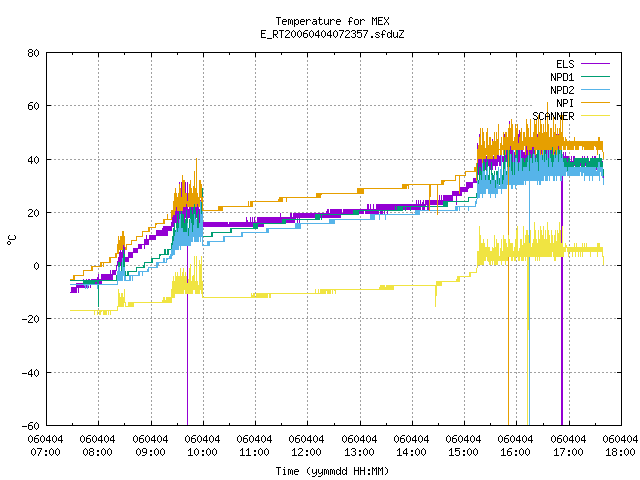This screenshot has height=480, width=640.
Task: Click the y-axis tick label 40
Action: click(33, 160)
